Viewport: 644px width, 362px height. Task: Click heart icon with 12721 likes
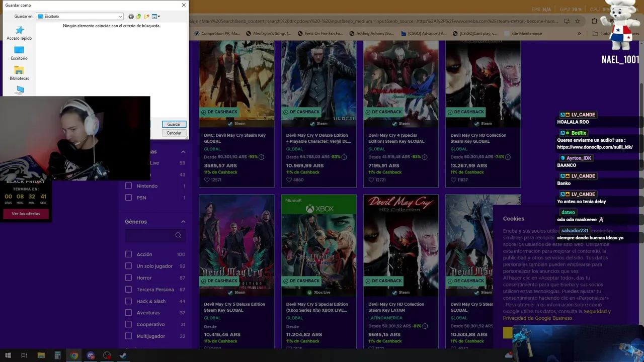point(371,179)
